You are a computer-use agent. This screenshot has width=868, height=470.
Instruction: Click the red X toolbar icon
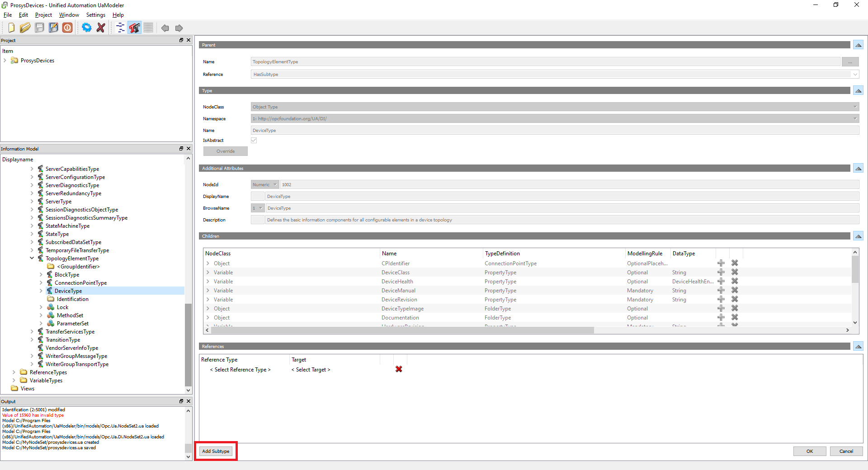point(101,28)
